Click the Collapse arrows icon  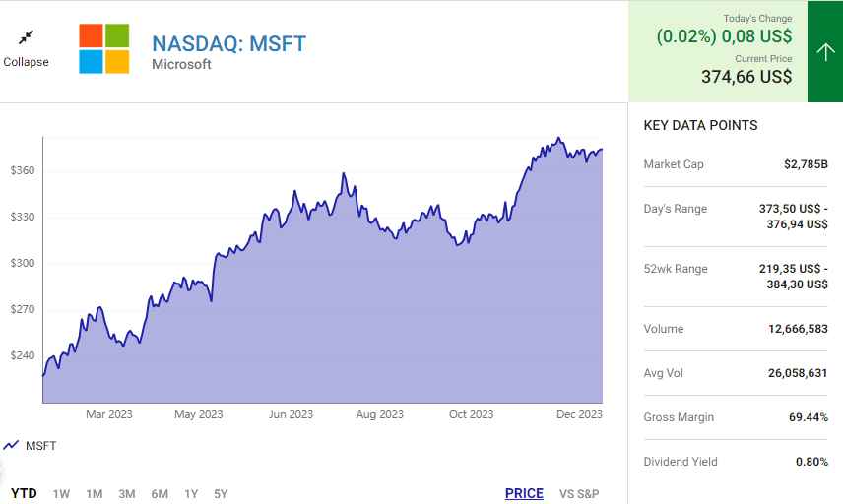point(26,37)
